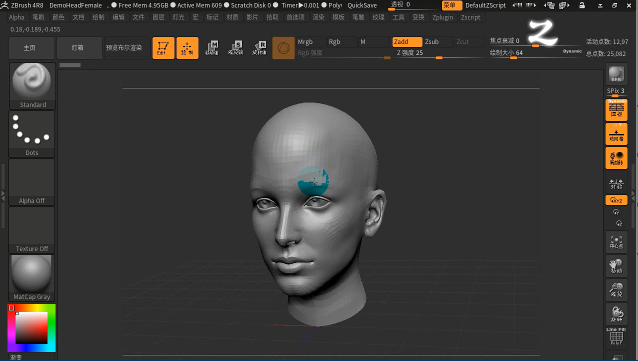Click the Frame center-point icon in right shelf
The image size is (638, 361).
[616, 242]
